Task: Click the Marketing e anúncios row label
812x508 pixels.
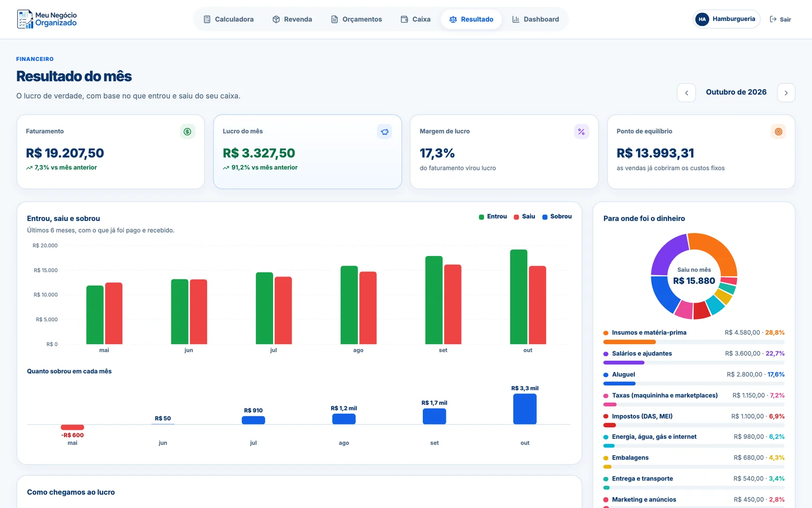Action: 644,499
